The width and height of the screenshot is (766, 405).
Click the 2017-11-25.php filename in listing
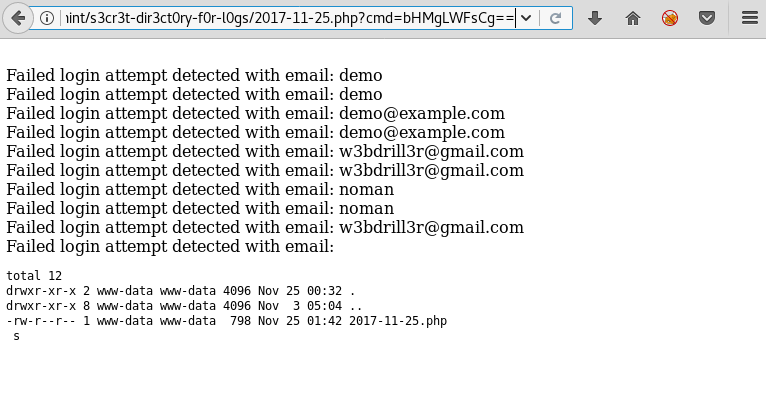click(398, 321)
